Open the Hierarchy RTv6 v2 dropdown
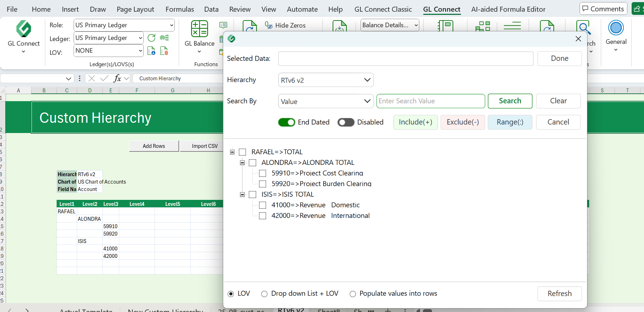The width and height of the screenshot is (644, 312). [326, 80]
